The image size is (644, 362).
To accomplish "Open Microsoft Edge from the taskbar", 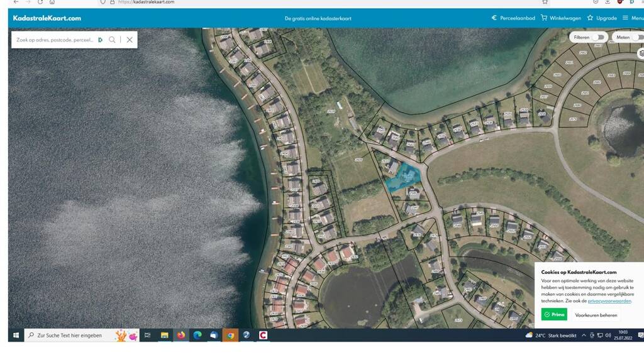I will (x=197, y=335).
